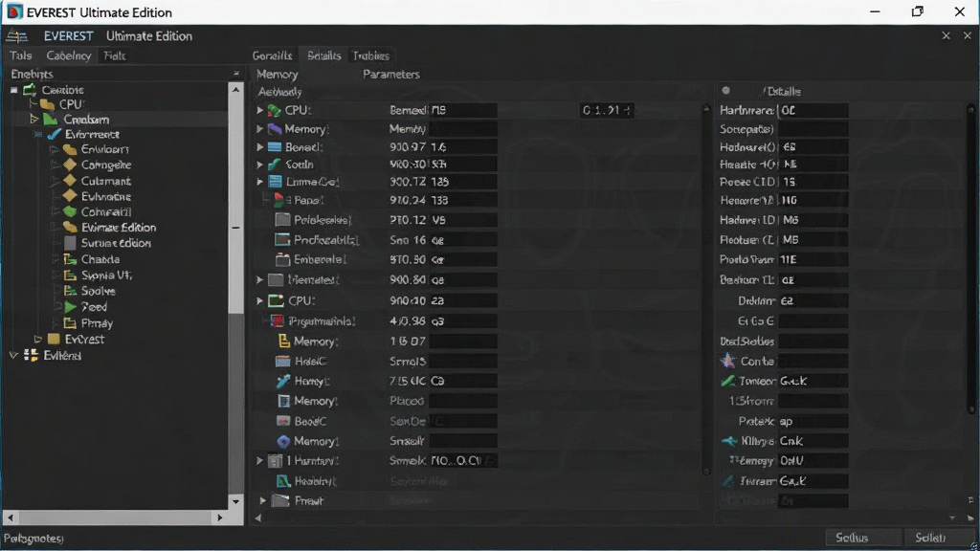Expand the Nemated row
Image resolution: width=980 pixels, height=551 pixels.
pos(259,280)
